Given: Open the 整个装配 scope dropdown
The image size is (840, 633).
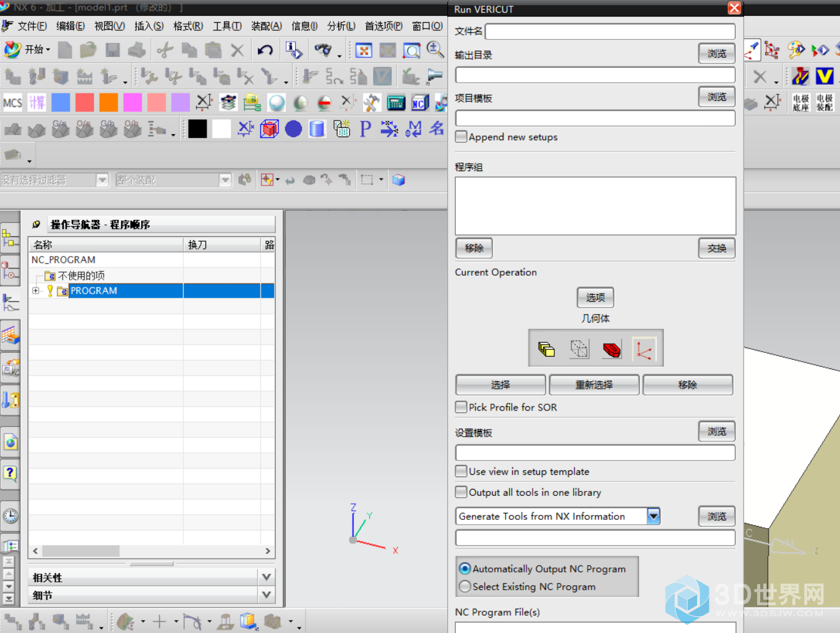Looking at the screenshot, I should [x=225, y=180].
